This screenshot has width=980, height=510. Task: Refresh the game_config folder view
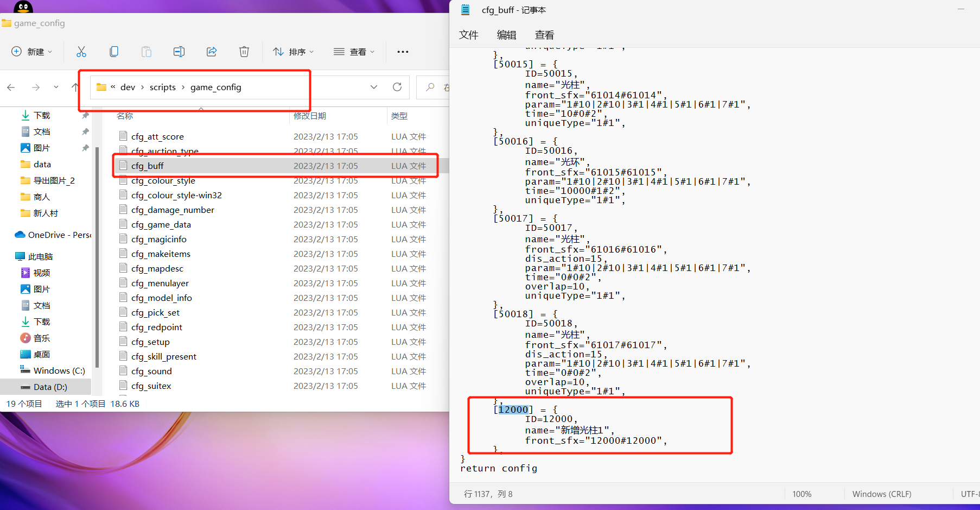pos(397,87)
